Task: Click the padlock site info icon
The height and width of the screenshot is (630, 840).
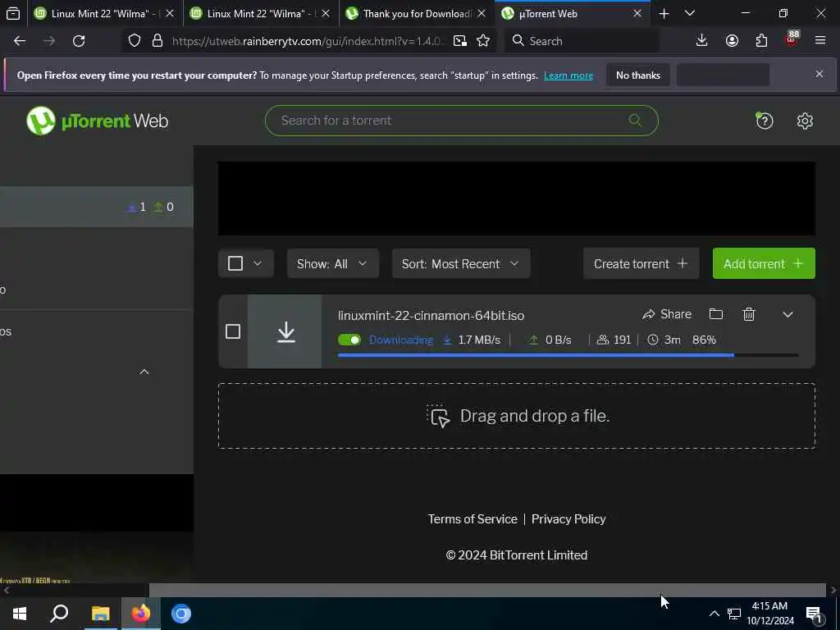Action: tap(157, 41)
